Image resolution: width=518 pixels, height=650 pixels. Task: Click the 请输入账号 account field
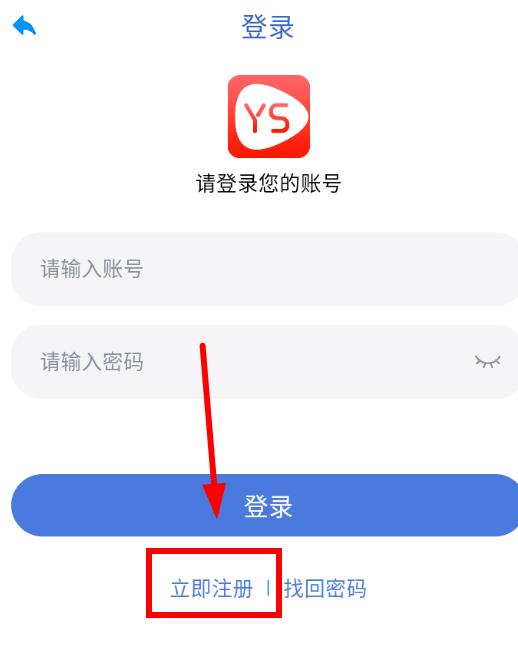click(264, 269)
